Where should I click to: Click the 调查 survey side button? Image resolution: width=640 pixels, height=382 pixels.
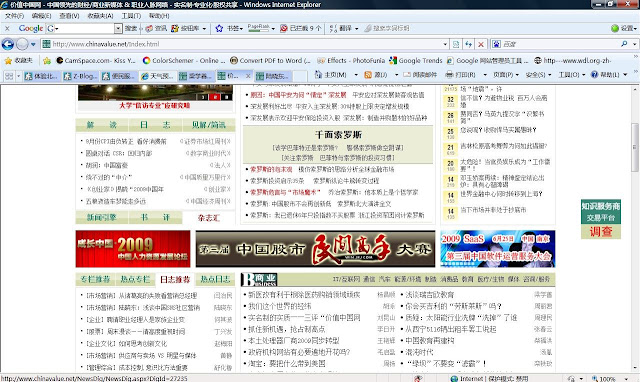pos(601,232)
